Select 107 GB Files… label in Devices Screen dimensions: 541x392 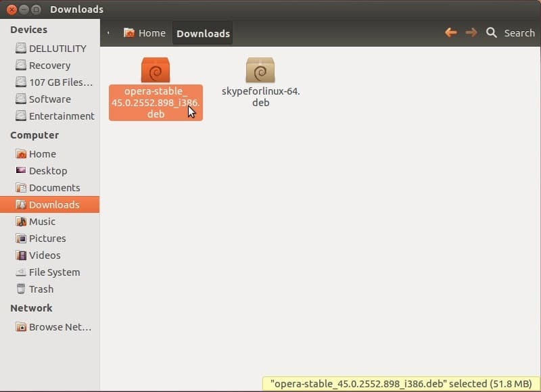61,82
